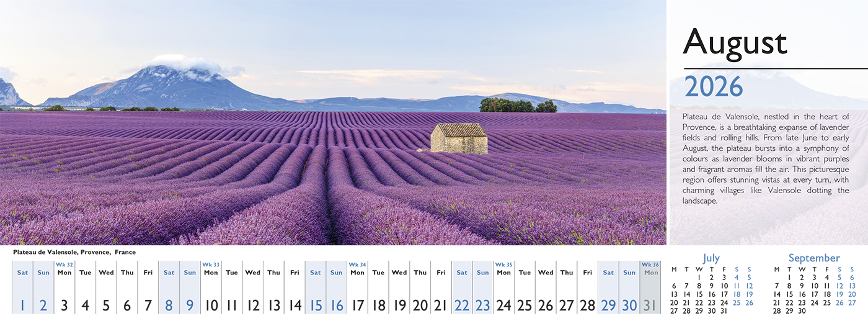868x326 pixels.
Task: Select Friday 14 in the August date strip
Action: click(294, 287)
